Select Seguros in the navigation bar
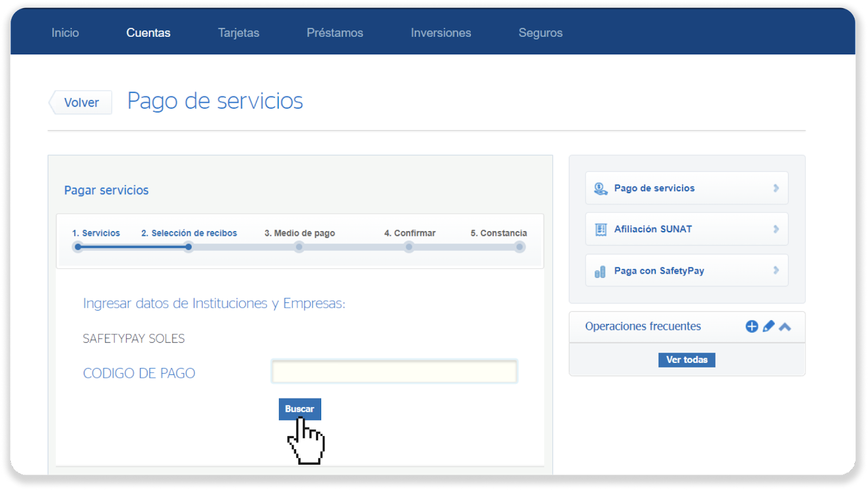 coord(540,33)
